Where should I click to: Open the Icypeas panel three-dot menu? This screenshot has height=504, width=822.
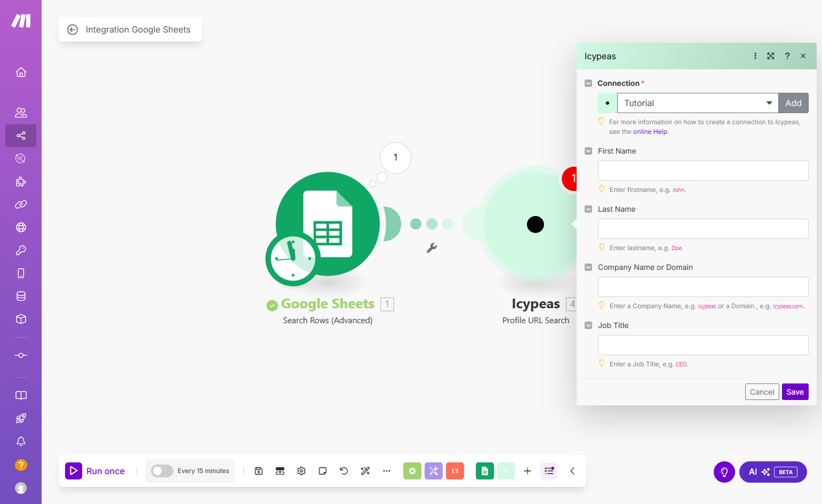click(x=755, y=56)
